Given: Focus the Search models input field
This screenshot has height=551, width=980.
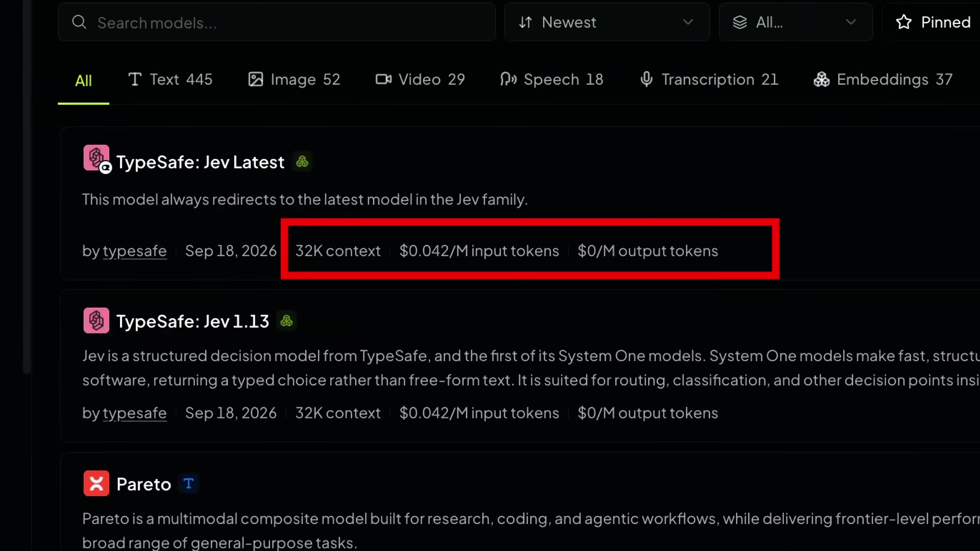Looking at the screenshot, I should point(277,22).
